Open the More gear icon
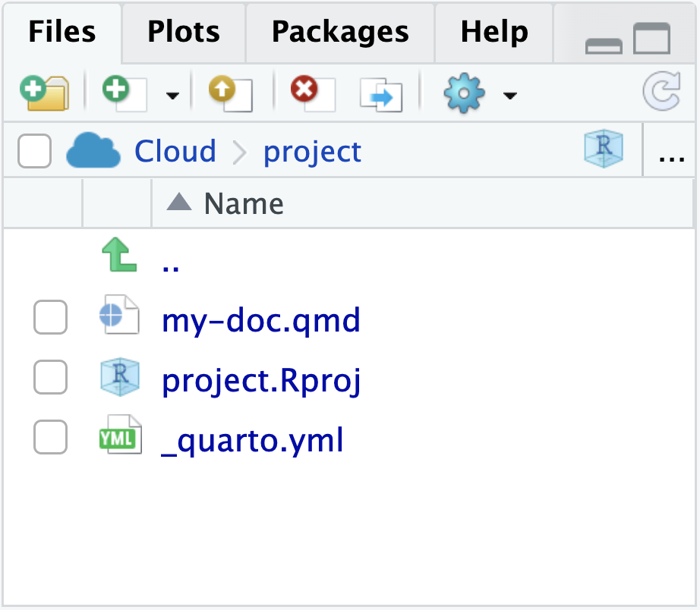Image resolution: width=700 pixels, height=610 pixels. [464, 93]
